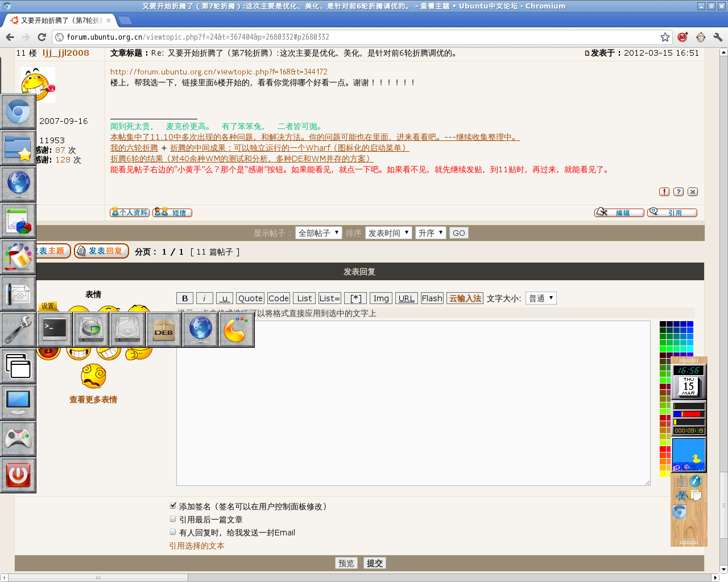The image size is (728, 582).
Task: Click the 预览 preview button
Action: point(346,563)
